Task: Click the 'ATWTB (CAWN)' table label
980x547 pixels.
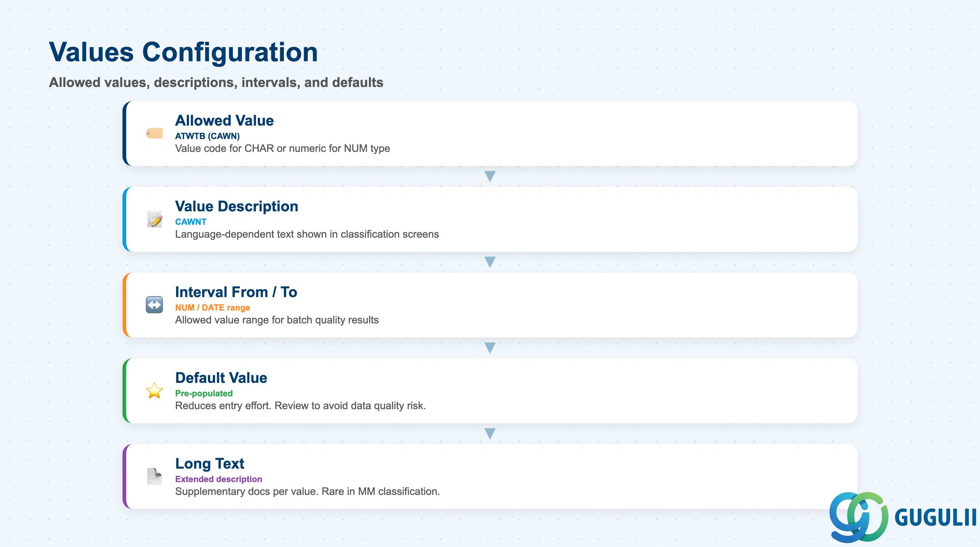Action: coord(207,136)
